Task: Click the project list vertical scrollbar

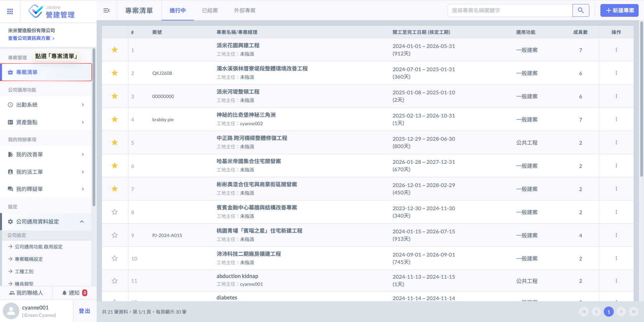Action: pyautogui.click(x=641, y=101)
